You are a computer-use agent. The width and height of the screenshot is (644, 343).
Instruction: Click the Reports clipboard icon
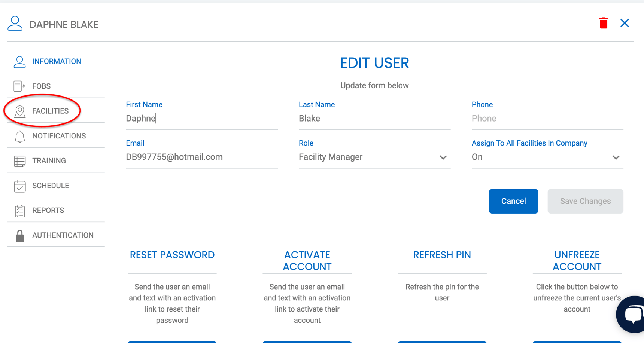[x=19, y=211]
